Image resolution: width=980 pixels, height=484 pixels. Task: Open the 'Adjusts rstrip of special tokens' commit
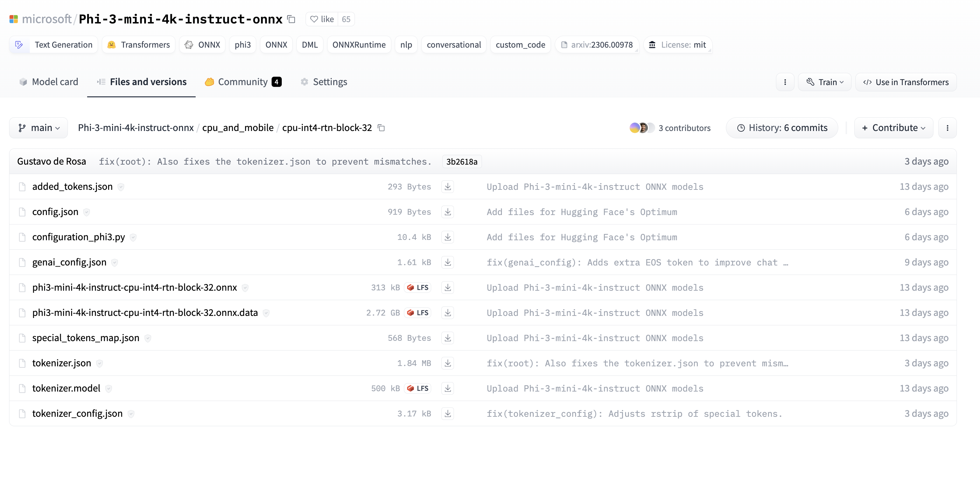tap(634, 413)
